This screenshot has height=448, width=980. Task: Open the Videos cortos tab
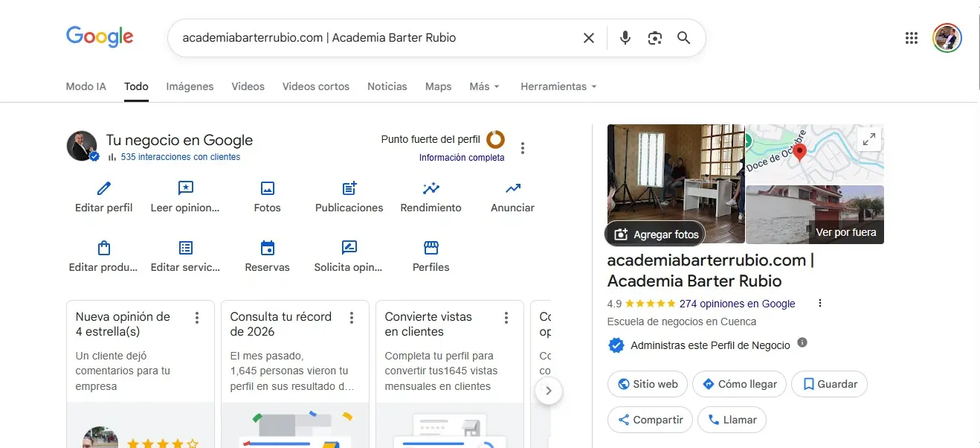coord(315,86)
